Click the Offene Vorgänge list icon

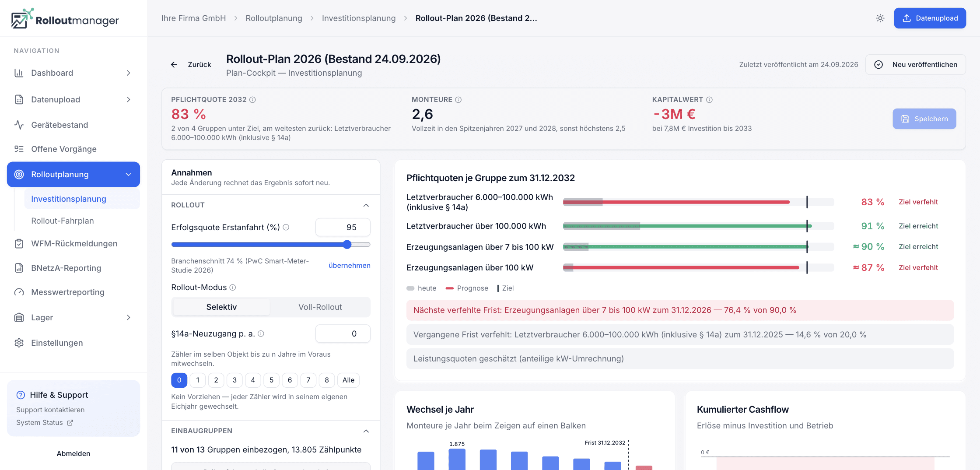coord(19,149)
